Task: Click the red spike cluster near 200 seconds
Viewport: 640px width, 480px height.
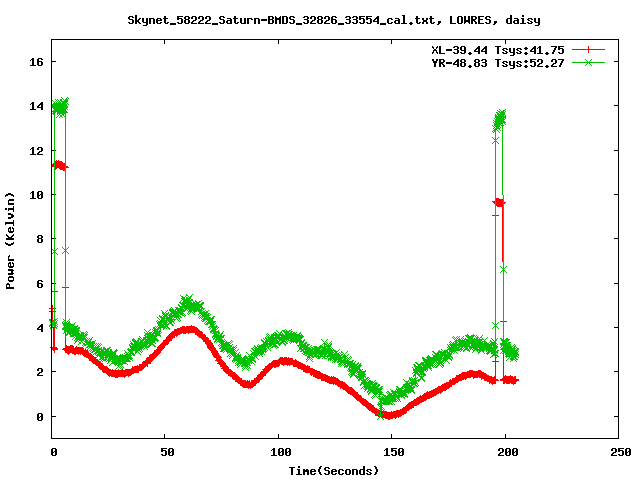Action: (x=499, y=202)
